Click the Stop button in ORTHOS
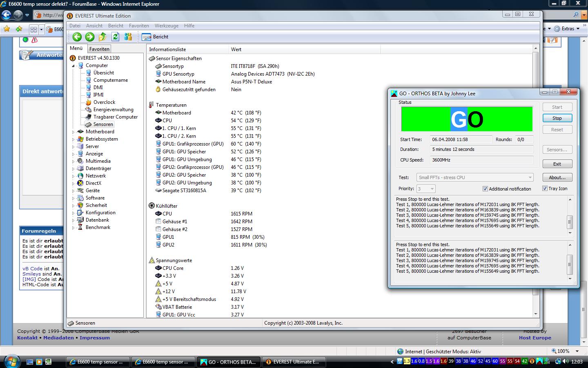The image size is (588, 368). pyautogui.click(x=557, y=118)
